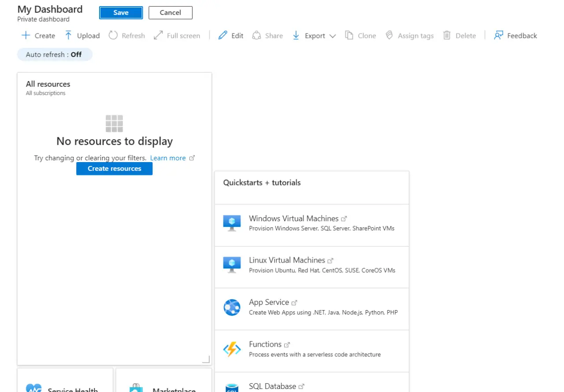Toggle the Auto refresh Off pill
The image size is (564, 392).
pyautogui.click(x=55, y=55)
